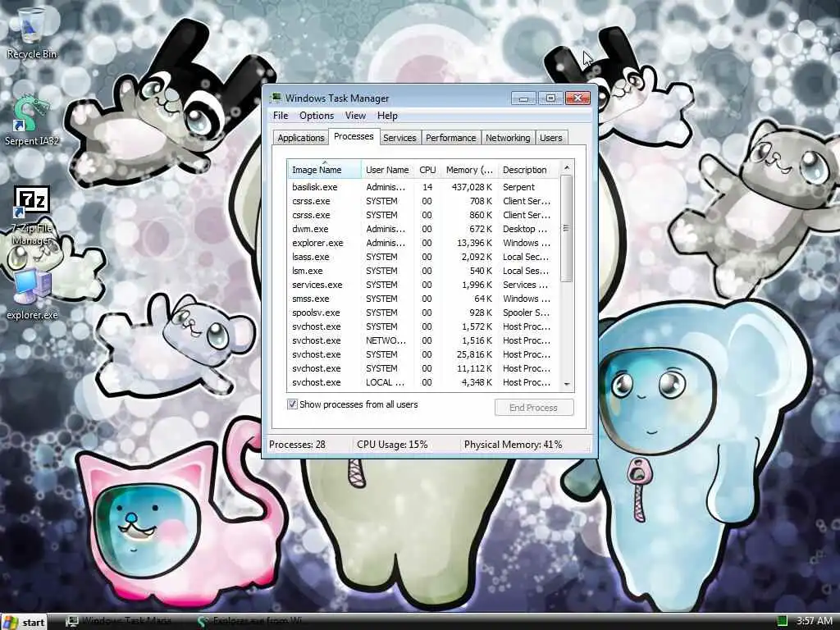Open the Options menu

[x=316, y=115]
